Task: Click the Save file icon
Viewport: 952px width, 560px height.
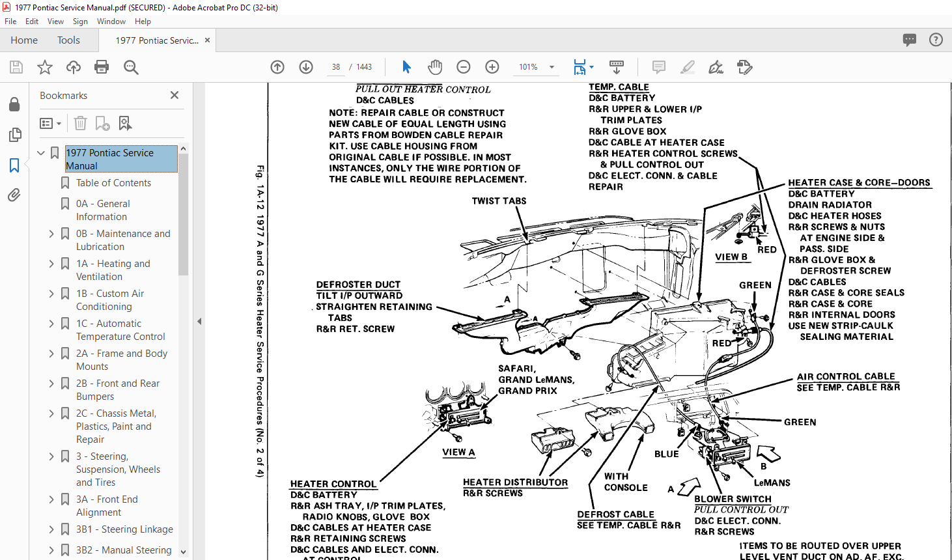Action: [x=16, y=67]
